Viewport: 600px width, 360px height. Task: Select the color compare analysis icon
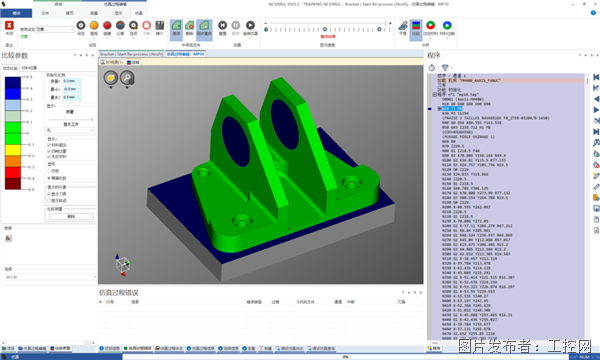416,26
